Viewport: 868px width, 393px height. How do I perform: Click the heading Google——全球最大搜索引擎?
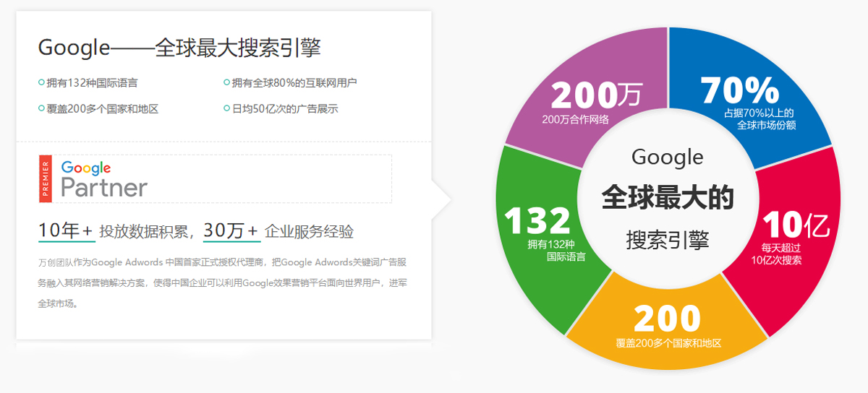(x=179, y=48)
